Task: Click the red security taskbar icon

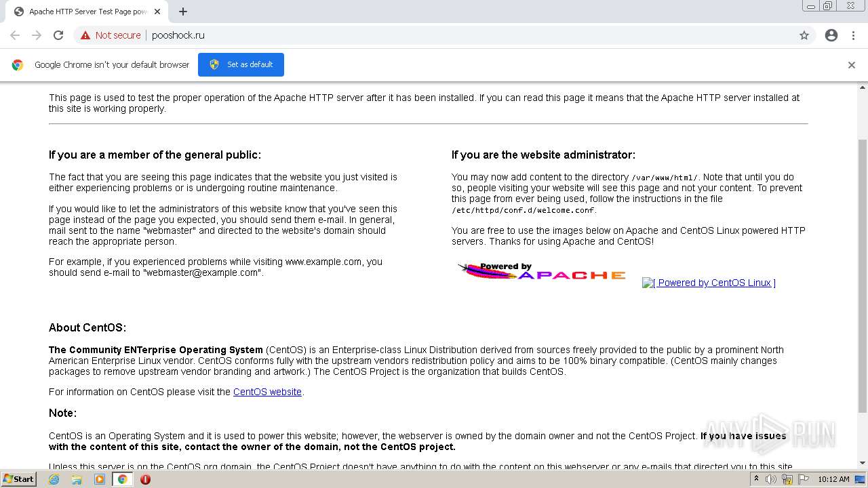Action: [145, 479]
